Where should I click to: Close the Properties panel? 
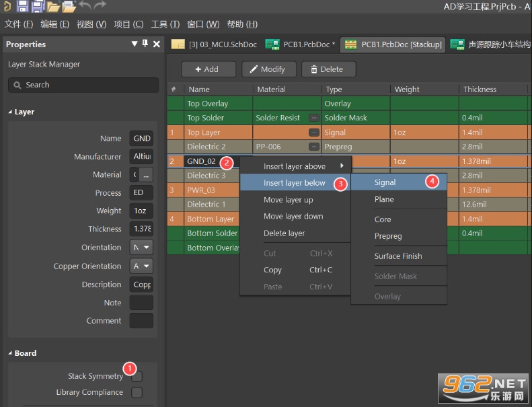pyautogui.click(x=157, y=44)
